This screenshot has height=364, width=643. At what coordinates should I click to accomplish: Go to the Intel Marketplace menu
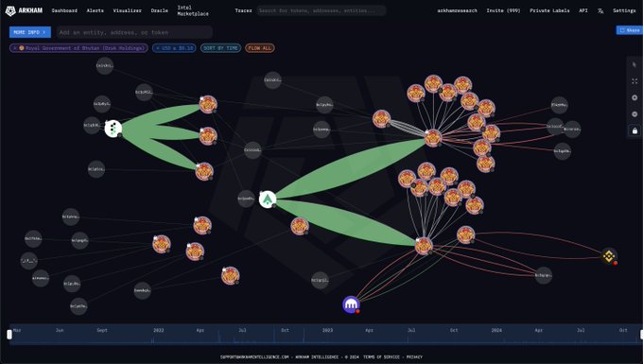pyautogui.click(x=193, y=10)
